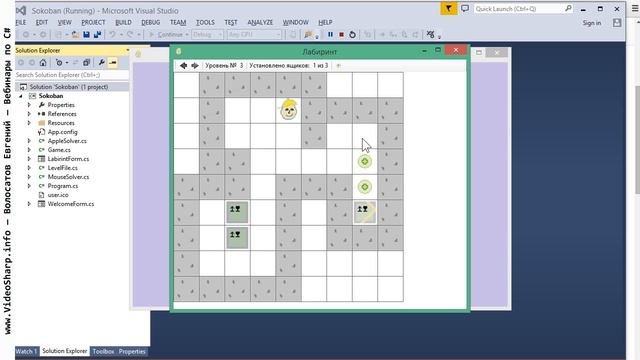Click the toolbar icon left of the Pause button
Image resolution: width=640 pixels, height=360 pixels.
point(308,35)
